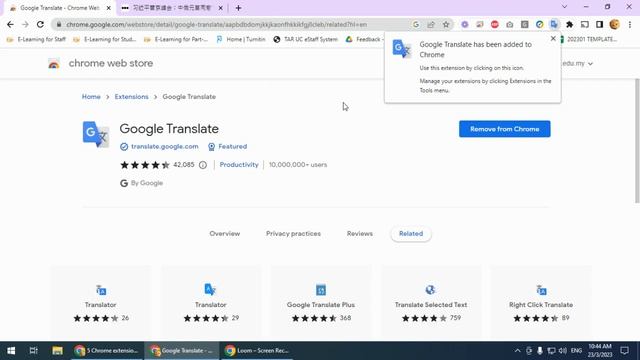Screen dimensions: 640x360
Task: Open the Chrome profile avatar
Action: tap(614, 24)
